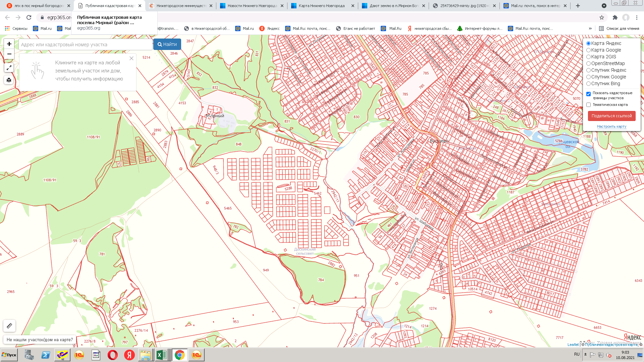Switch to Нижегородское минимущество tab
Image resolution: width=644 pixels, height=362 pixels.
(x=181, y=6)
